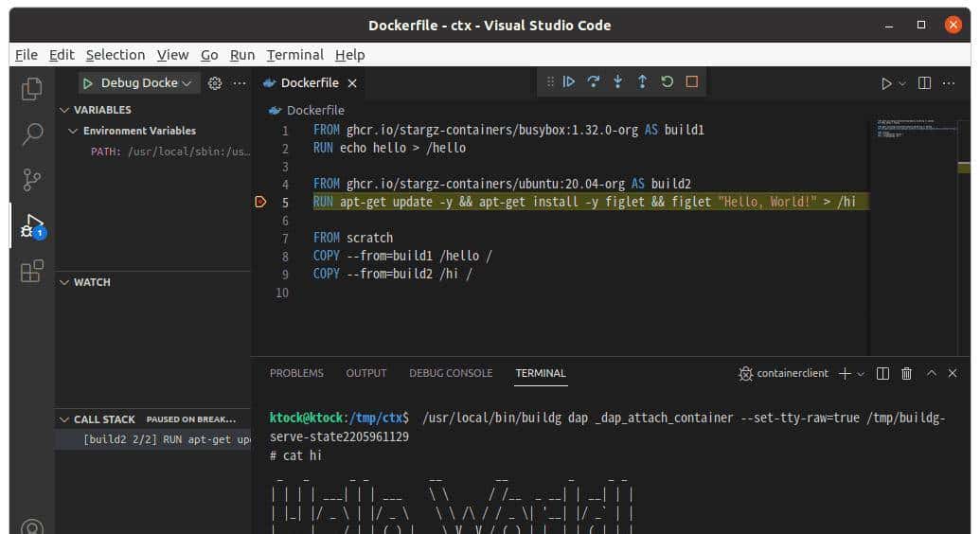Open launch.json with gear icon
Viewport: 980px width, 534px height.
215,83
